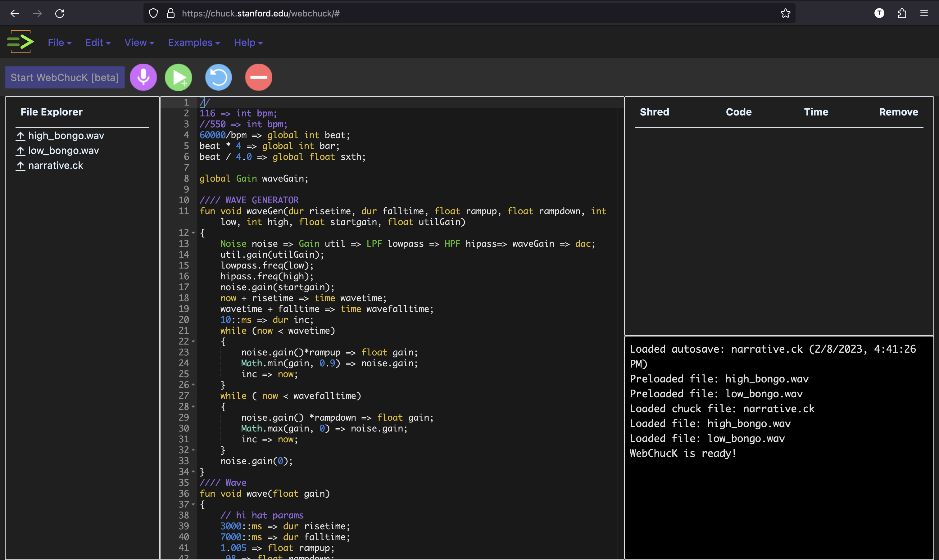Open the browser hamburger menu
Viewport: 939px width, 560px height.
pos(924,13)
